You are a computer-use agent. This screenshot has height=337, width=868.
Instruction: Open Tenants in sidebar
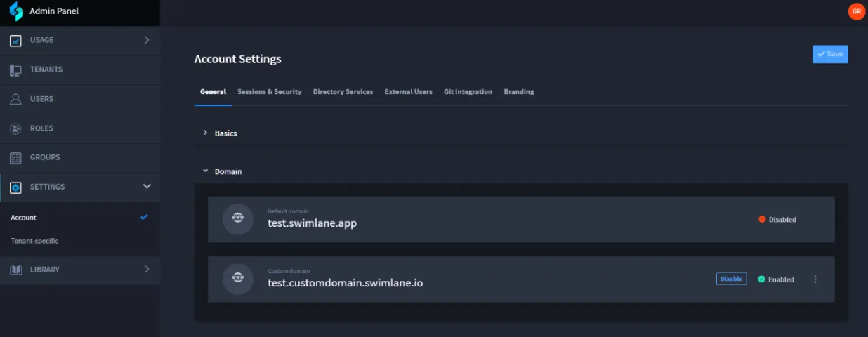tap(80, 70)
